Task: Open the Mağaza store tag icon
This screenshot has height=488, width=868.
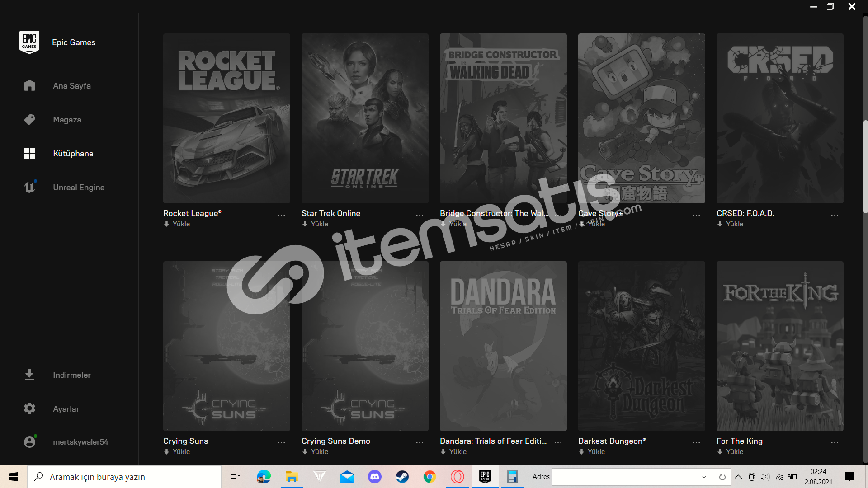Action: tap(29, 119)
